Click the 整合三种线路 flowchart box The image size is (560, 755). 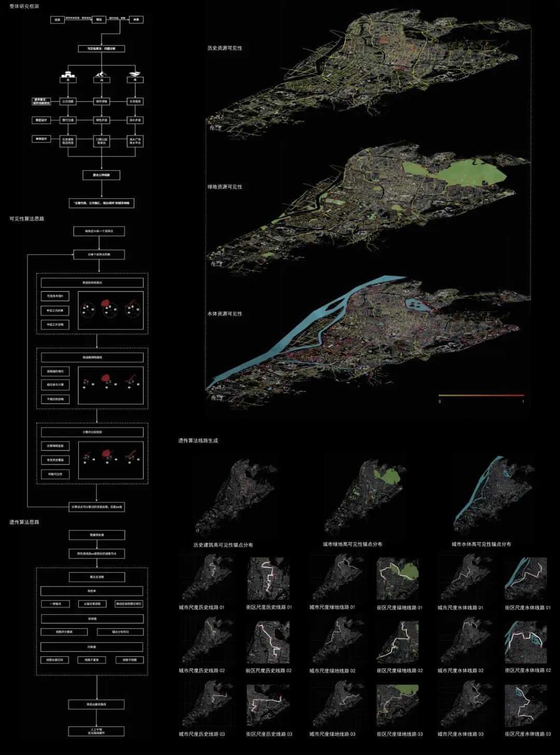click(102, 175)
